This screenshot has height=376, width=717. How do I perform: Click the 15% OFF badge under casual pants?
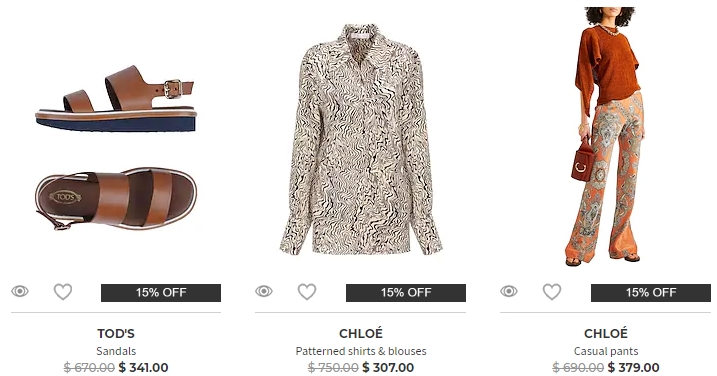coord(651,293)
